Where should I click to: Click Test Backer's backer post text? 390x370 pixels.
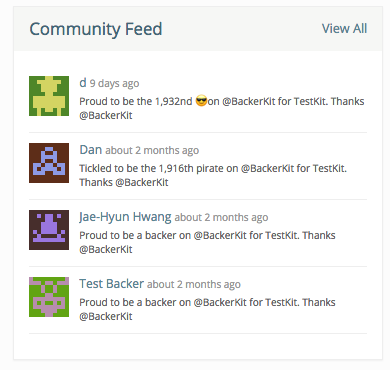click(207, 309)
